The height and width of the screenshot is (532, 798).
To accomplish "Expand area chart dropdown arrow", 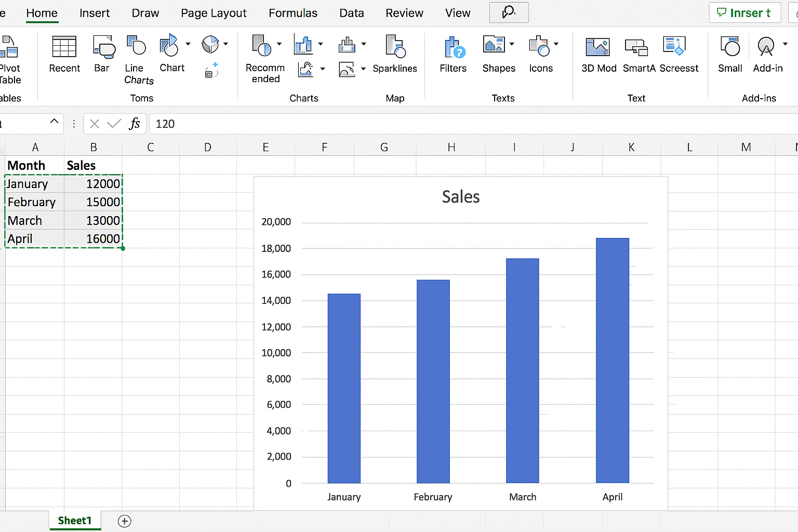I will 323,69.
